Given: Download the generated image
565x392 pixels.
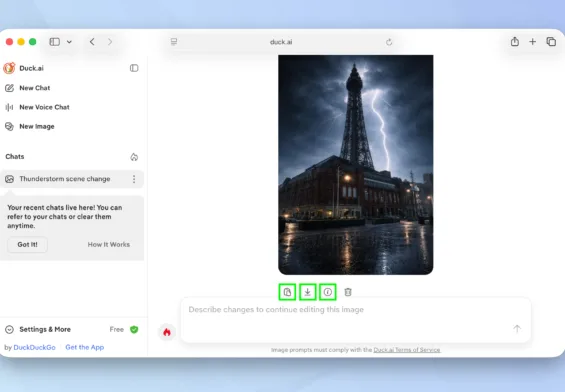Looking at the screenshot, I should [x=307, y=292].
